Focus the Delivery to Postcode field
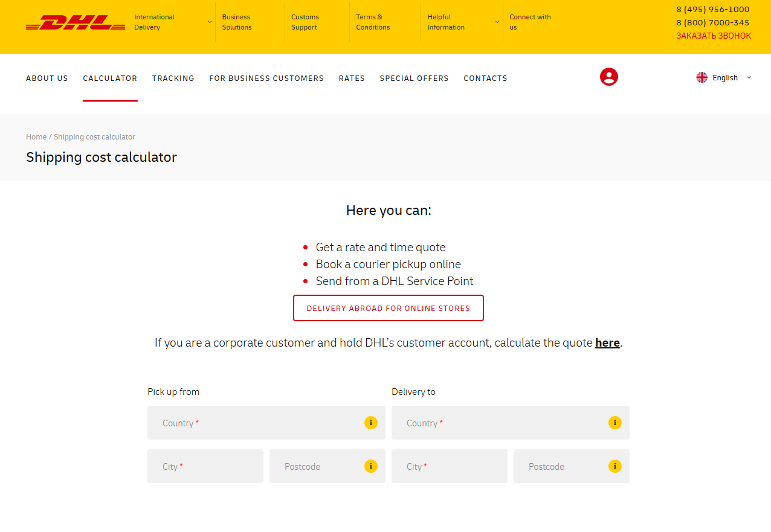 click(572, 466)
